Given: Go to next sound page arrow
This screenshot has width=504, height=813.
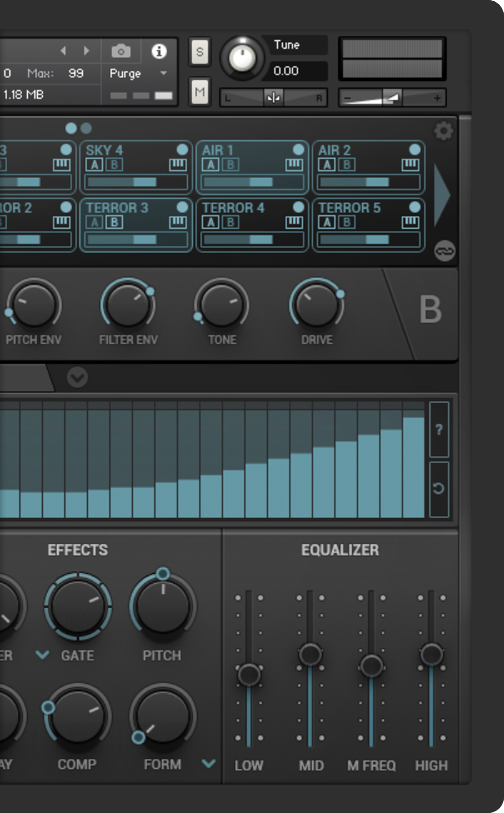Looking at the screenshot, I should pos(442,195).
